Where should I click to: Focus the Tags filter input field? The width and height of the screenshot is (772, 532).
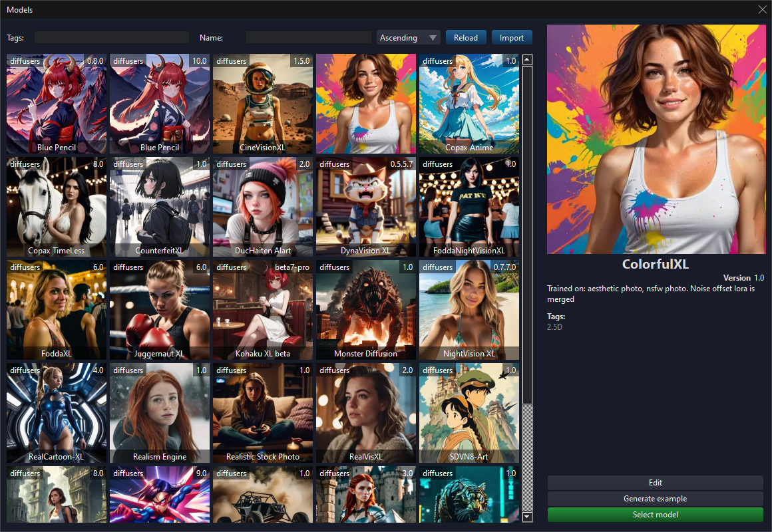[x=112, y=37]
